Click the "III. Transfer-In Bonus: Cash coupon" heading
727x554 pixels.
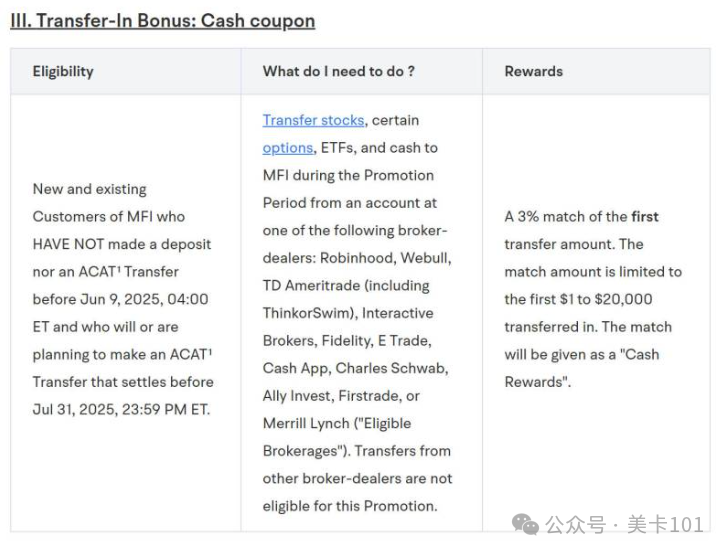163,21
